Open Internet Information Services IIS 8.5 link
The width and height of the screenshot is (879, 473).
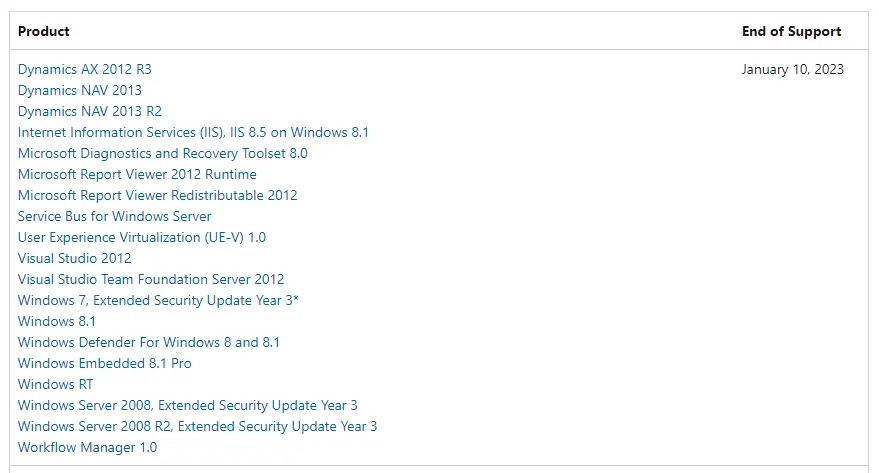click(193, 132)
